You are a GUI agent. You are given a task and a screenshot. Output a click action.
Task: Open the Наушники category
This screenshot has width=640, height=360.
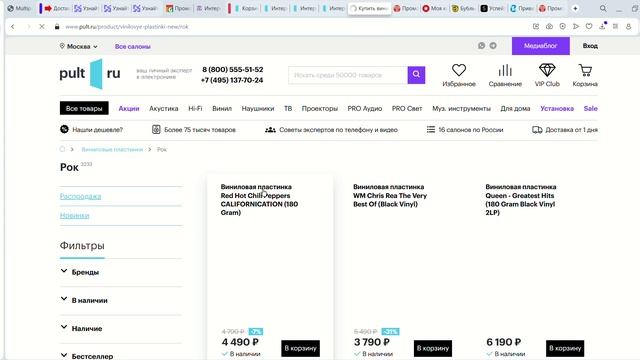tap(258, 109)
